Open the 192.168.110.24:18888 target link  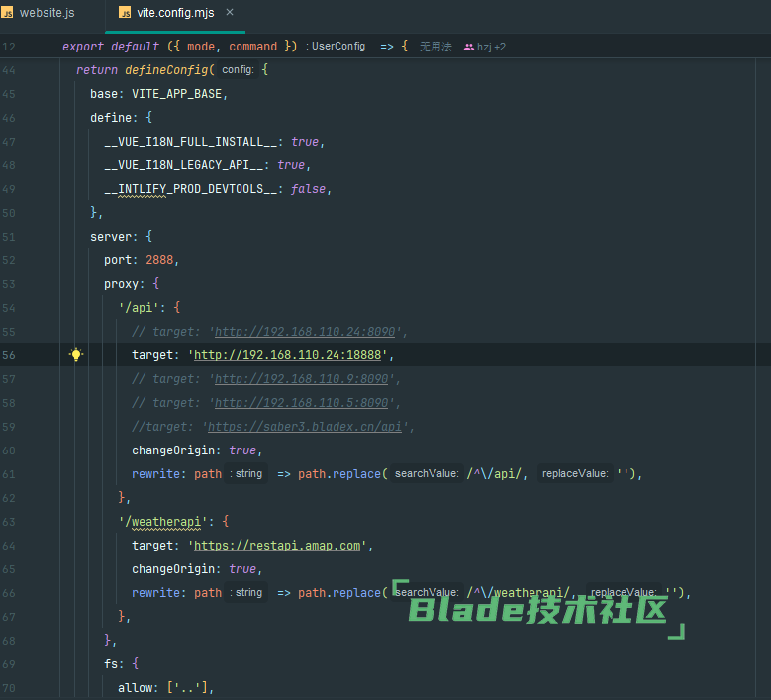click(291, 355)
